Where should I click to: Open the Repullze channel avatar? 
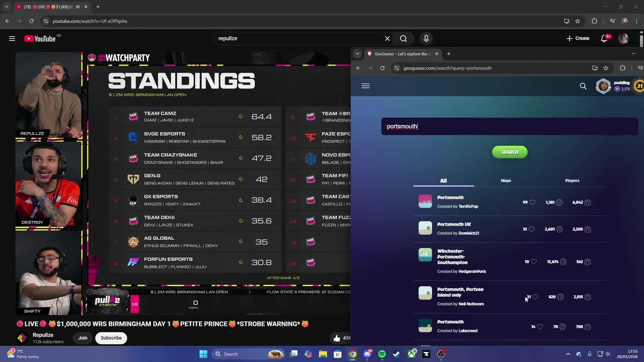[x=22, y=338]
